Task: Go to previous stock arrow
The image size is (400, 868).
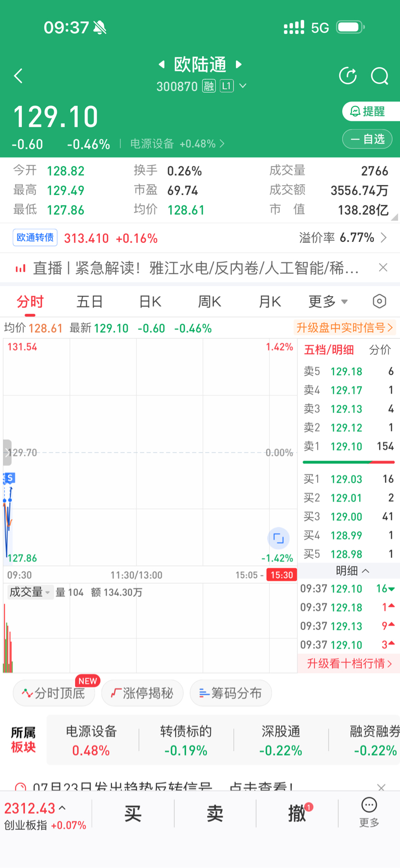Action: coord(161,64)
